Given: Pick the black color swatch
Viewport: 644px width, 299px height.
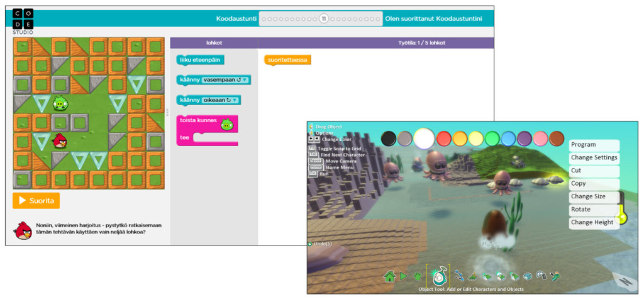Looking at the screenshot, I should coord(389,138).
